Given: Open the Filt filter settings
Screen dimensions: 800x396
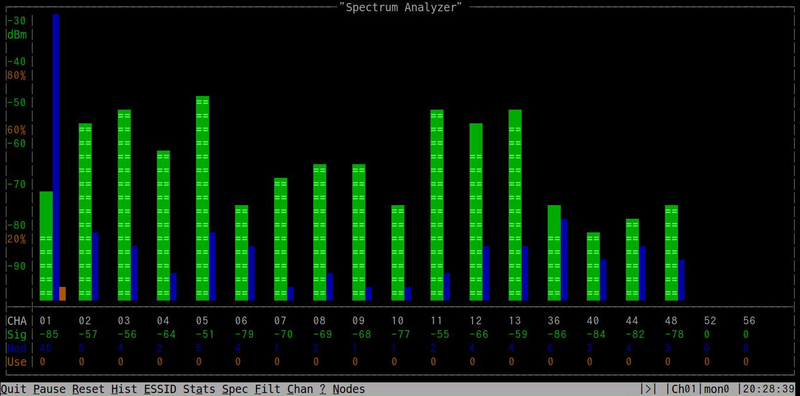Looking at the screenshot, I should 267,389.
